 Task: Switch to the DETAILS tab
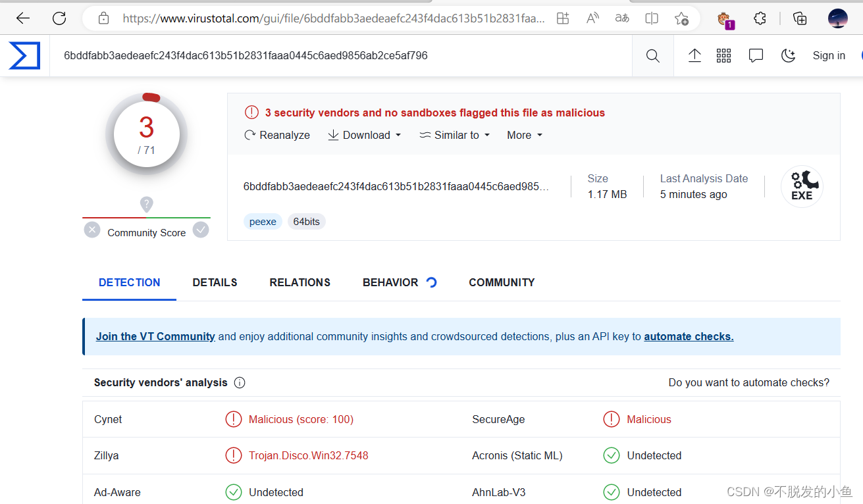[x=215, y=282]
